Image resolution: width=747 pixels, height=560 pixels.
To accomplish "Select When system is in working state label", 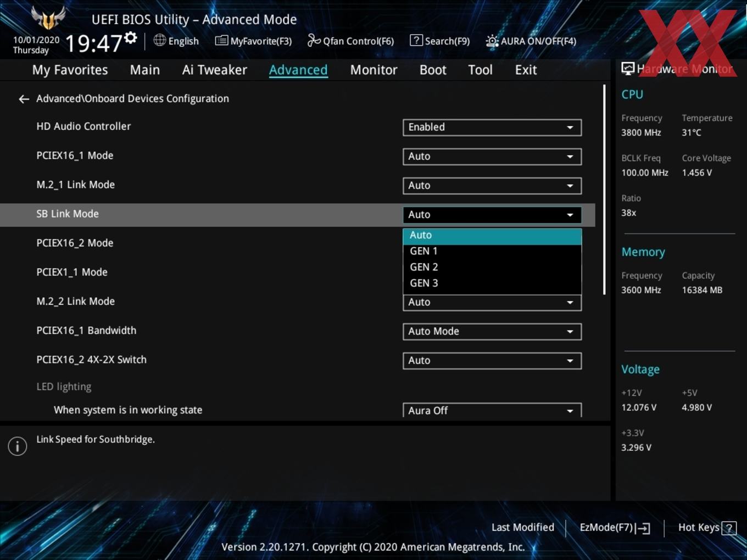I will pos(128,410).
